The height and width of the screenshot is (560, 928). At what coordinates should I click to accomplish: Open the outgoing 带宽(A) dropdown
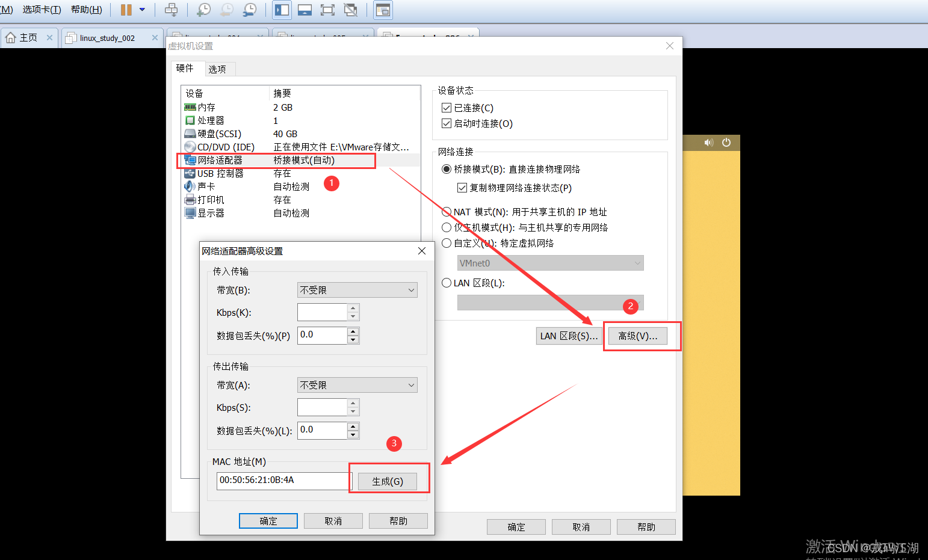[x=357, y=385]
